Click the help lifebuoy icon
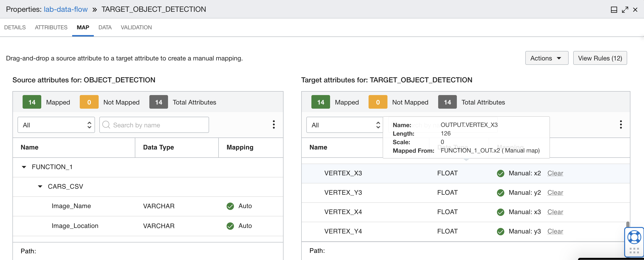Image resolution: width=644 pixels, height=260 pixels. pyautogui.click(x=634, y=237)
